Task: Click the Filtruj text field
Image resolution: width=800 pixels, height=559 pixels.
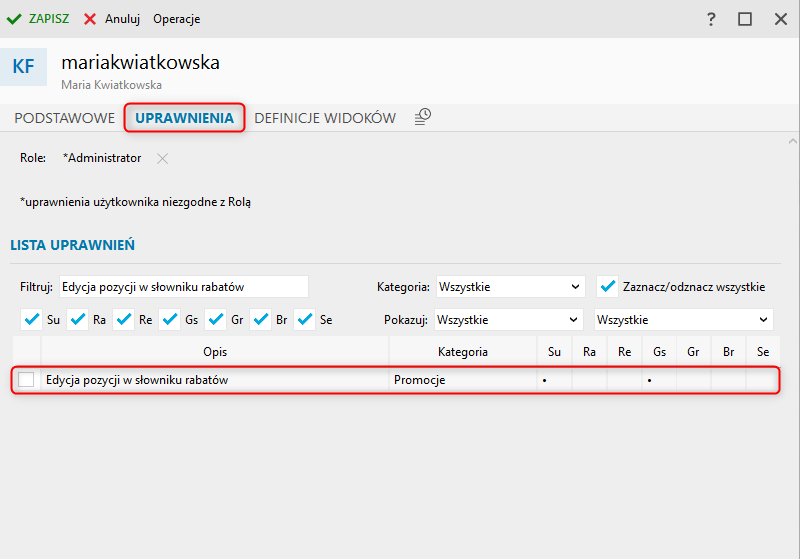Action: (184, 287)
